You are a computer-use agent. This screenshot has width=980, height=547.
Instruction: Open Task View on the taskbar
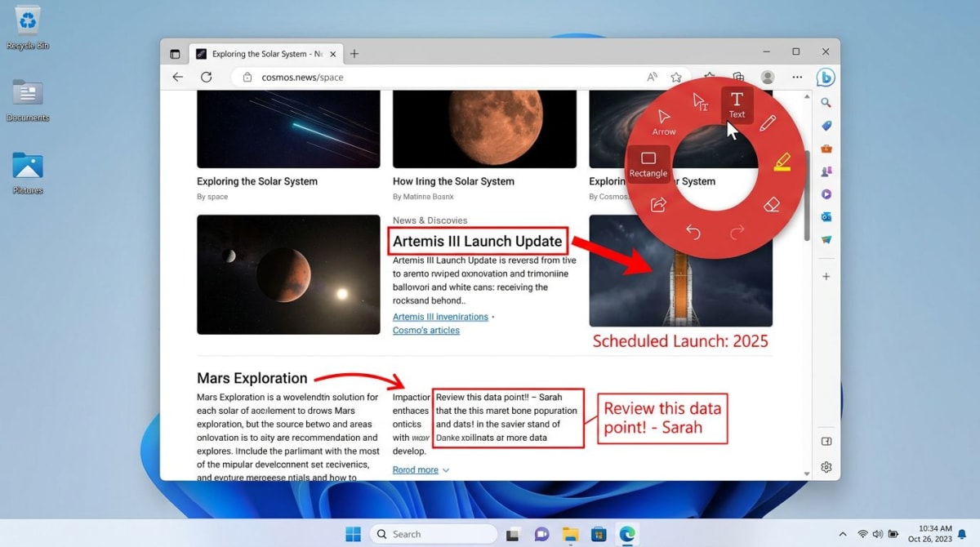point(513,534)
